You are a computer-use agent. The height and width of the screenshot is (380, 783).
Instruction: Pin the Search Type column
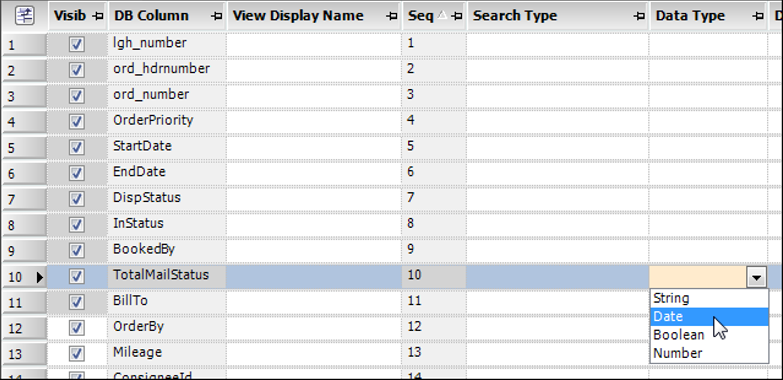pyautogui.click(x=639, y=16)
